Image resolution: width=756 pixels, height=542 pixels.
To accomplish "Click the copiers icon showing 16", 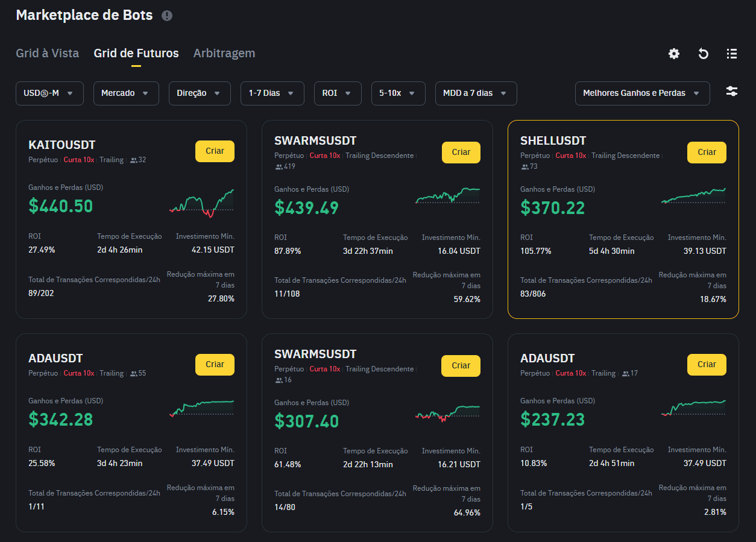I will [x=279, y=380].
